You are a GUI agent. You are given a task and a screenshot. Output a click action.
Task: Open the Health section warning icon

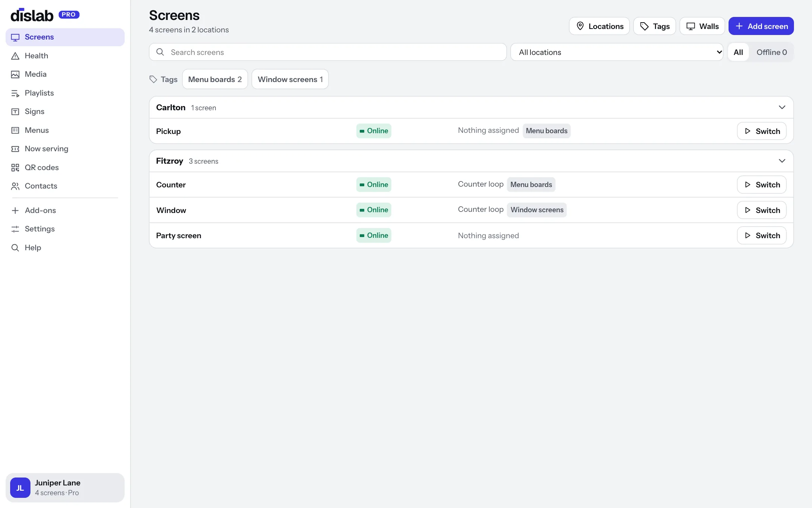click(15, 56)
